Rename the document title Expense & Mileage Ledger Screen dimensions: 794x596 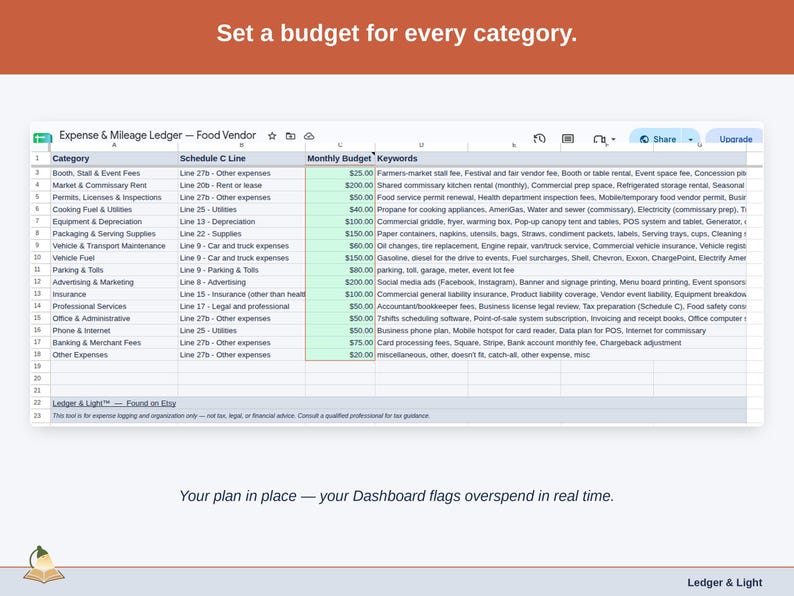point(157,135)
